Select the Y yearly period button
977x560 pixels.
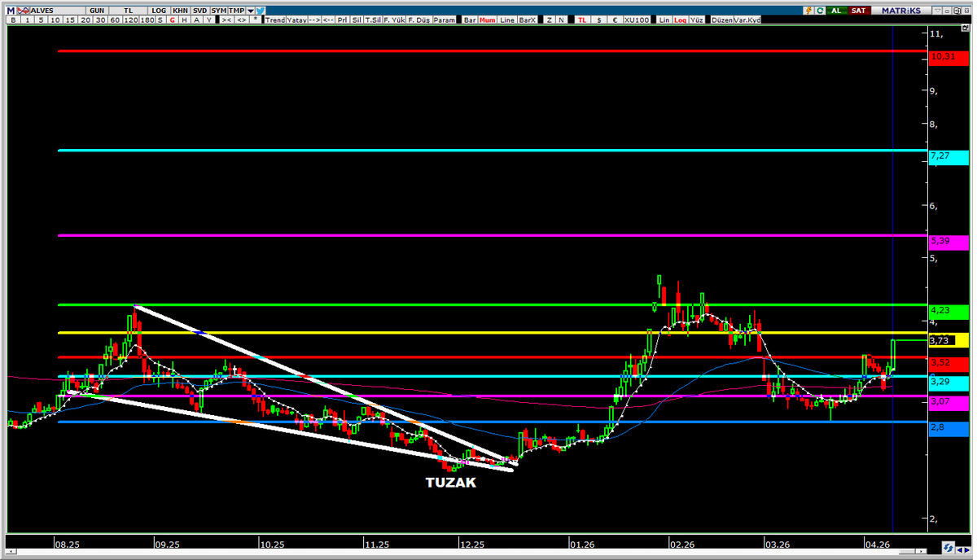click(208, 20)
